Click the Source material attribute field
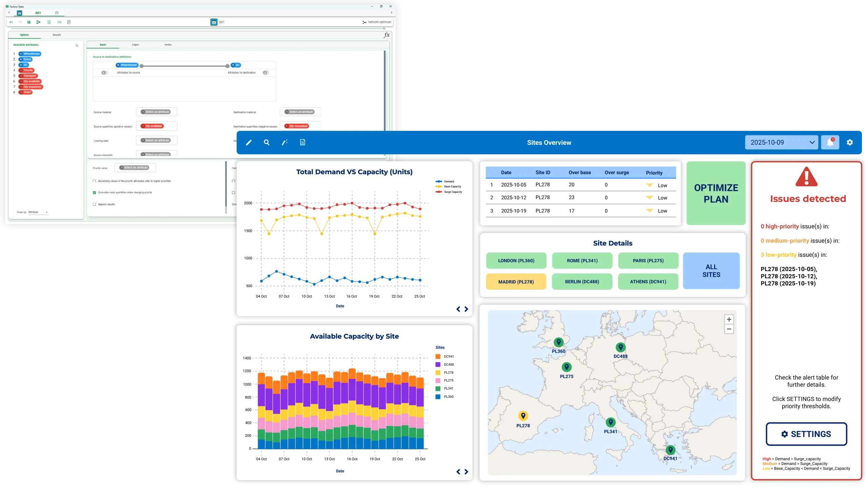The image size is (868, 488). pyautogui.click(x=157, y=112)
